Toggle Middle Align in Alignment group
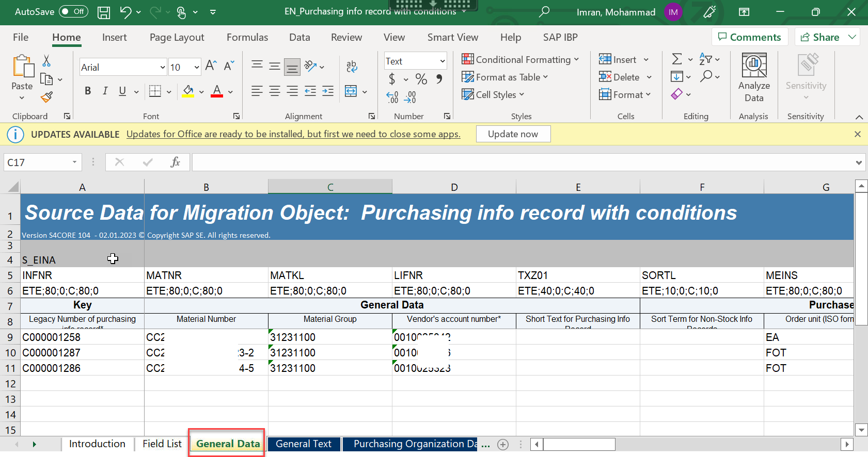Viewport: 868px width, 457px height. point(275,66)
